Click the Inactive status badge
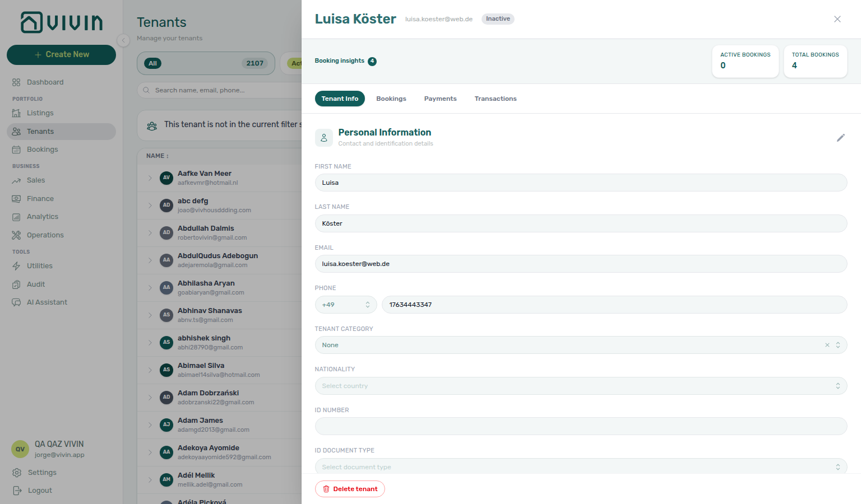The image size is (861, 504). pos(498,19)
